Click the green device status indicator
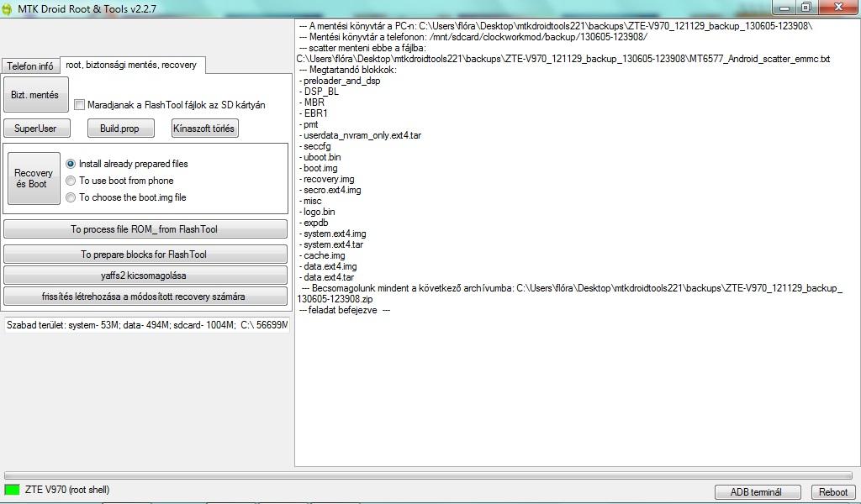 click(x=12, y=489)
